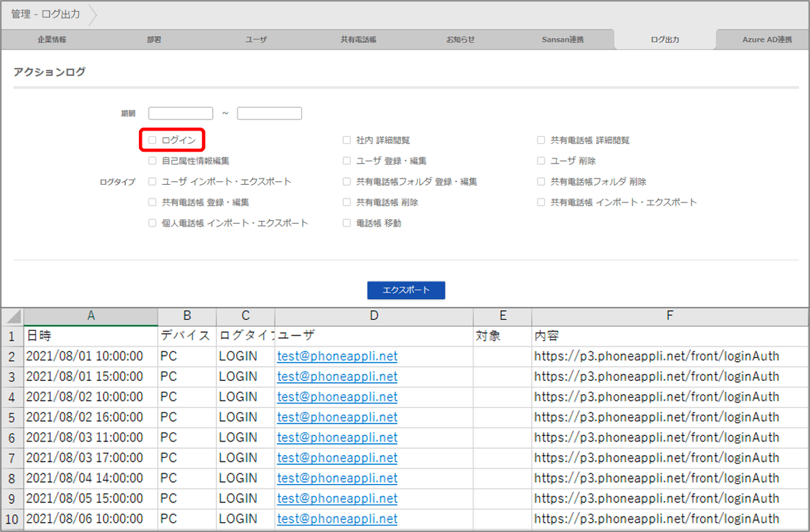Image resolution: width=810 pixels, height=532 pixels.
Task: Click the 管理 - ログ出力 breadcrumb
Action: coord(45,14)
